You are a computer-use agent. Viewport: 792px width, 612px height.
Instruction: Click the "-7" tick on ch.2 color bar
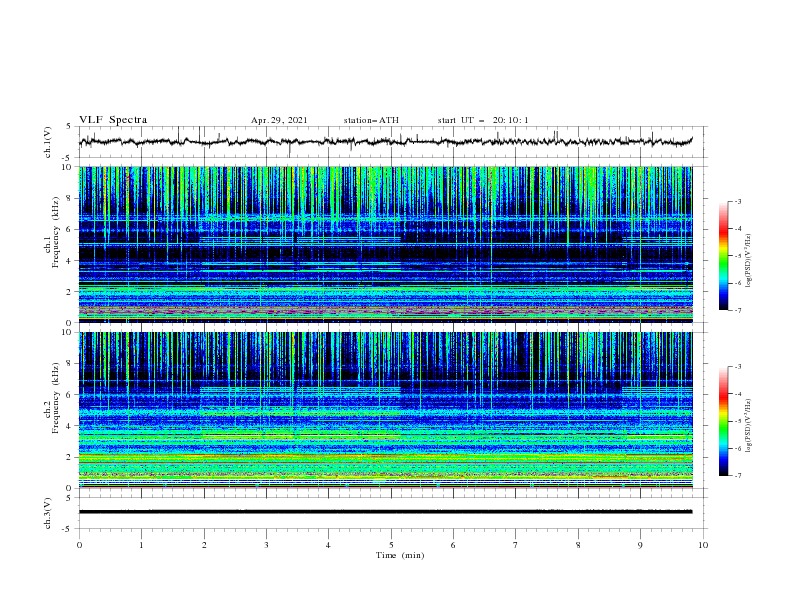737,476
